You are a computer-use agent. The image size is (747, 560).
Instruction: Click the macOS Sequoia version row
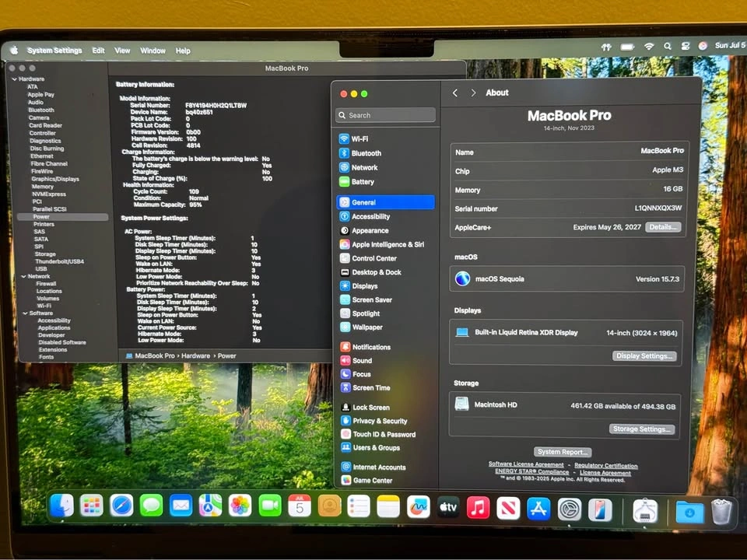[567, 279]
